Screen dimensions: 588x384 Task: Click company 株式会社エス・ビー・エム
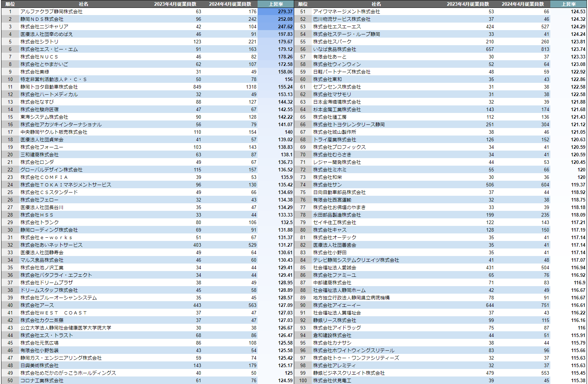tap(49, 49)
